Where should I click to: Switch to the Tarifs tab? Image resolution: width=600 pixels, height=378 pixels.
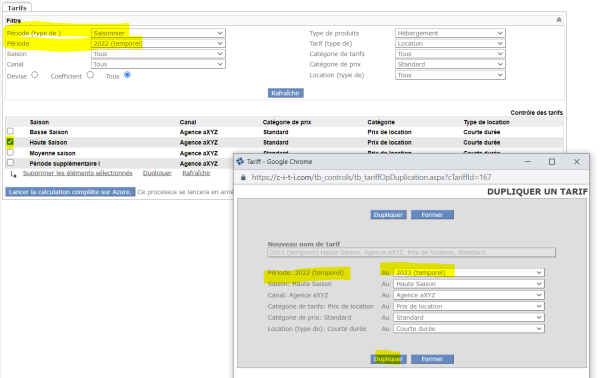[x=17, y=8]
